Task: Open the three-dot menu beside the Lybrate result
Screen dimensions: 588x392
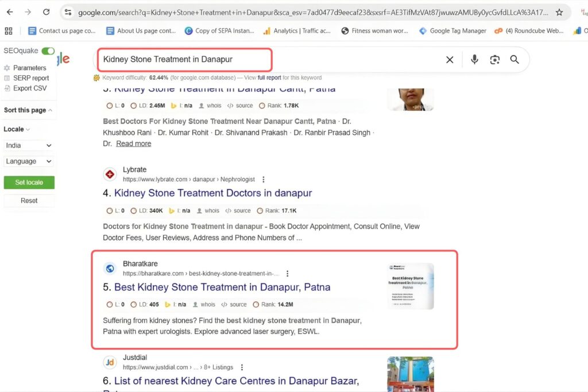Action: 263,179
